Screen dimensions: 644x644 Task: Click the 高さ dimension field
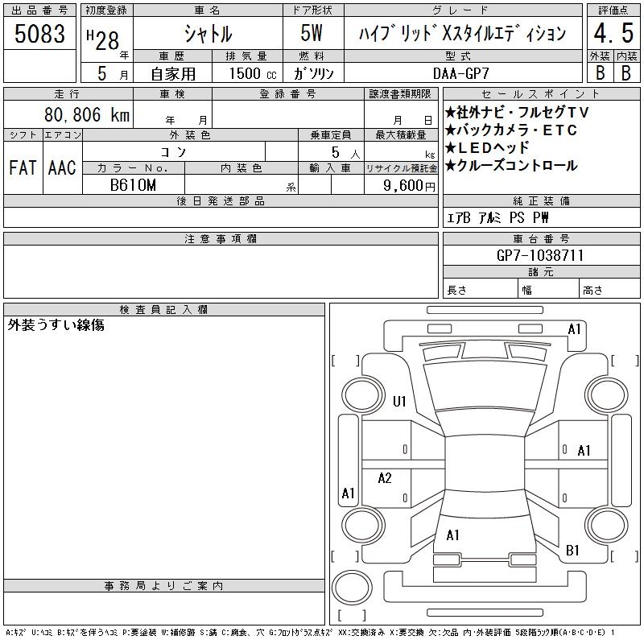click(609, 288)
